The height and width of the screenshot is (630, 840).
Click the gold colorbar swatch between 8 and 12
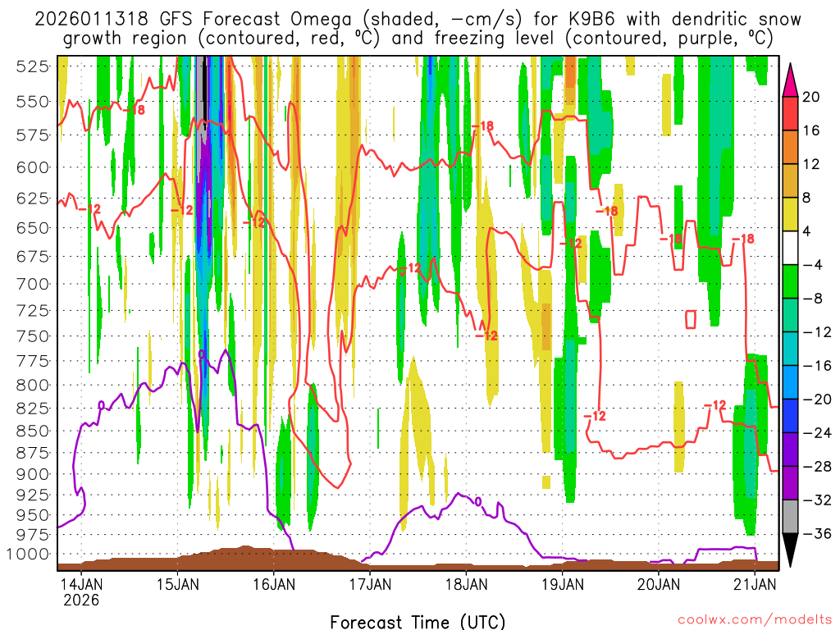790,181
